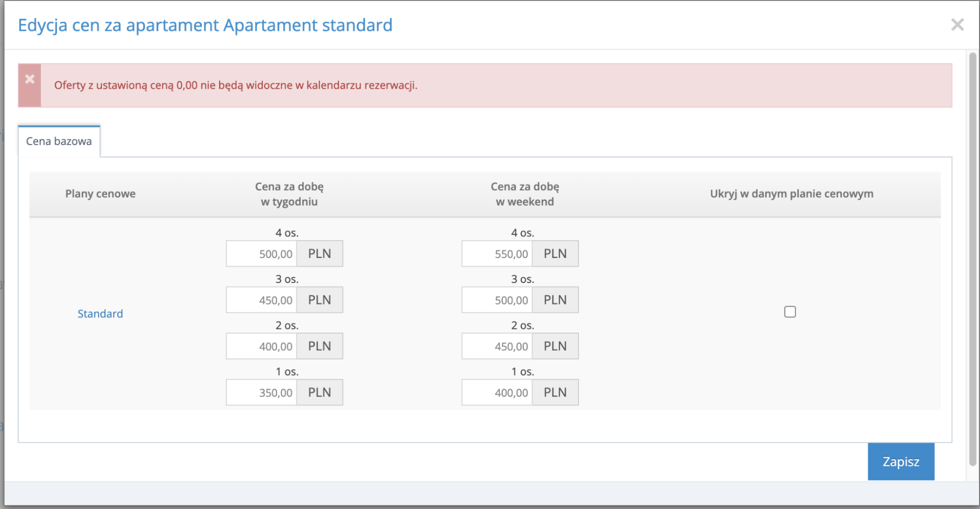Click the Ukryj w danym planie cenowym header
The image size is (980, 509).
click(791, 194)
